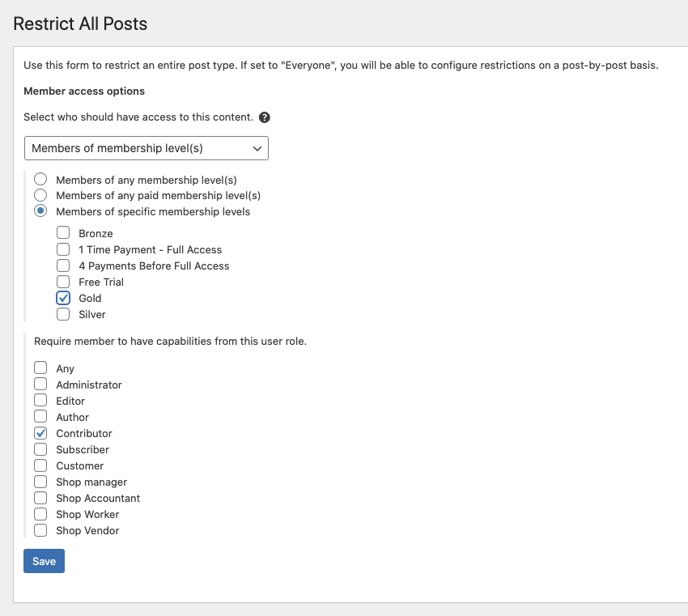Screen dimensions: 688x616
Task: Uncheck the Gold membership level
Action: coord(63,298)
